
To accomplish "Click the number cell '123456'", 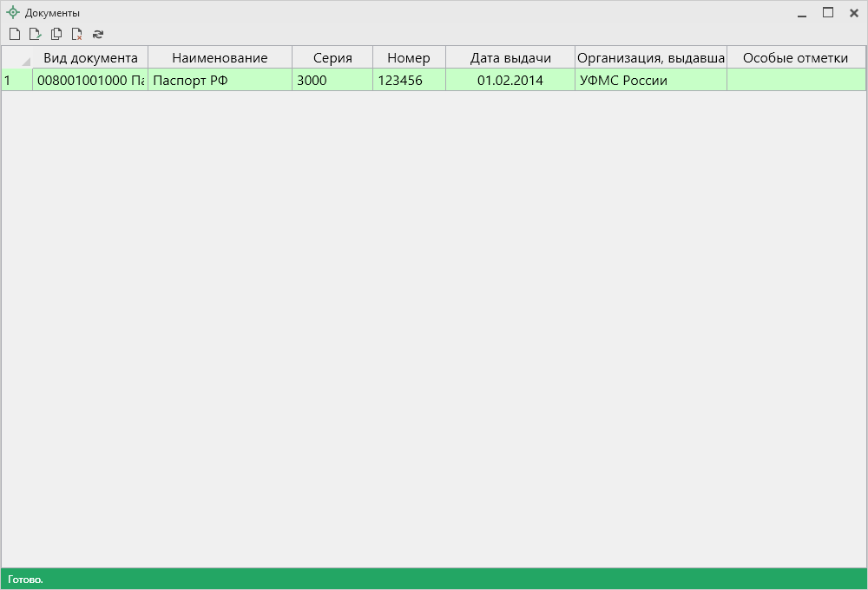I will (x=409, y=81).
